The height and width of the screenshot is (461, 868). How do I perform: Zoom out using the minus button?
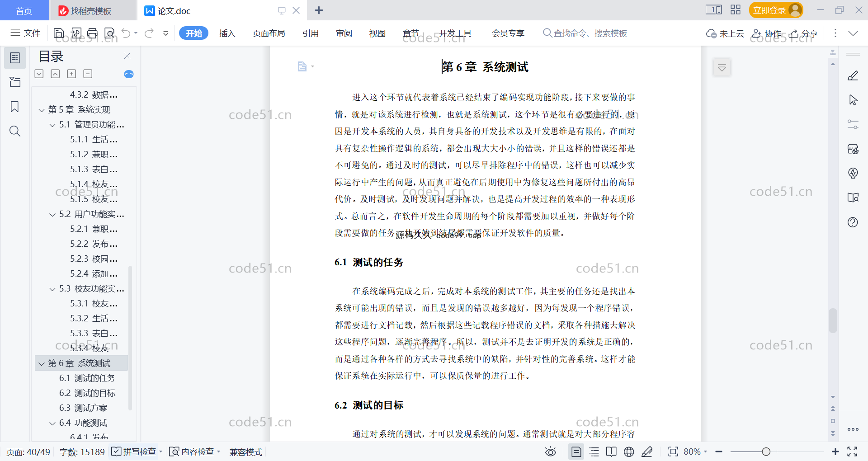pyautogui.click(x=719, y=452)
